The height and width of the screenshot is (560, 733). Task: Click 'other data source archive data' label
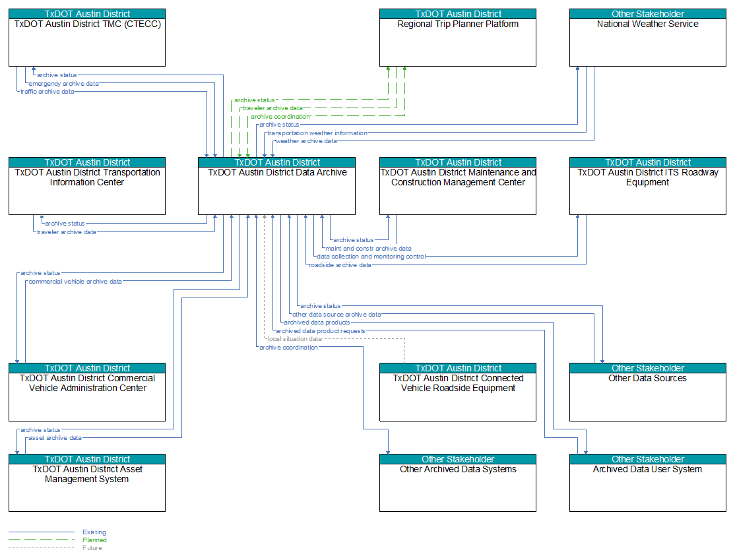click(x=336, y=315)
